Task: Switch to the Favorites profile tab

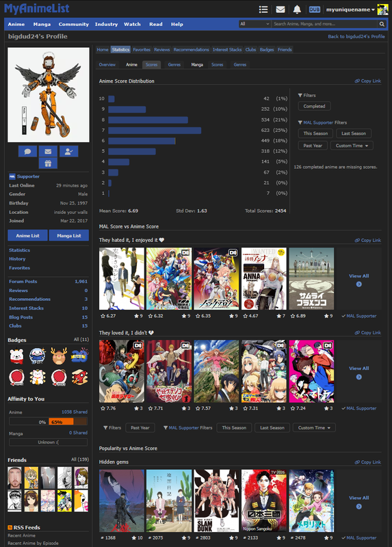Action: click(142, 49)
